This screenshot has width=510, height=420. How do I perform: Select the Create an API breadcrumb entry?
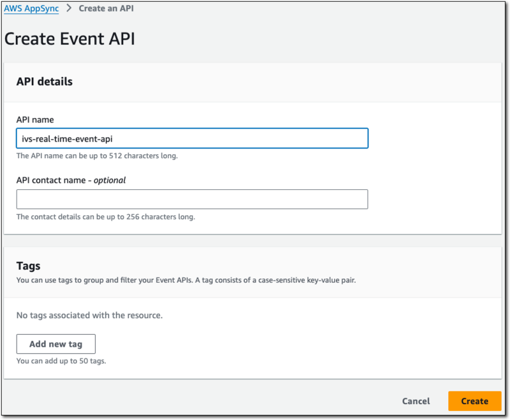pyautogui.click(x=106, y=8)
